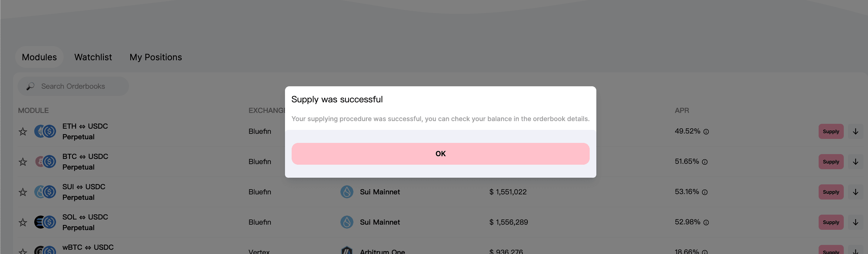
Task: Toggle the favorite star for SUI ⇔ USDC
Action: [x=23, y=192]
